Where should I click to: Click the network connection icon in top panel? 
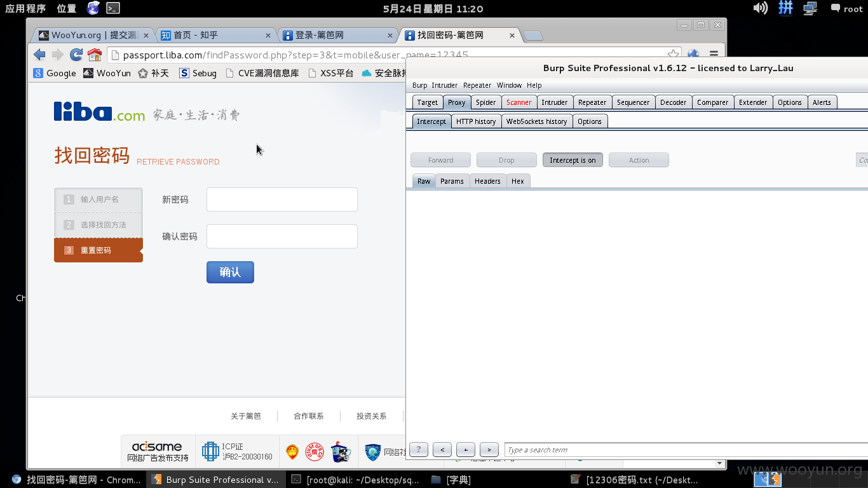coord(810,8)
